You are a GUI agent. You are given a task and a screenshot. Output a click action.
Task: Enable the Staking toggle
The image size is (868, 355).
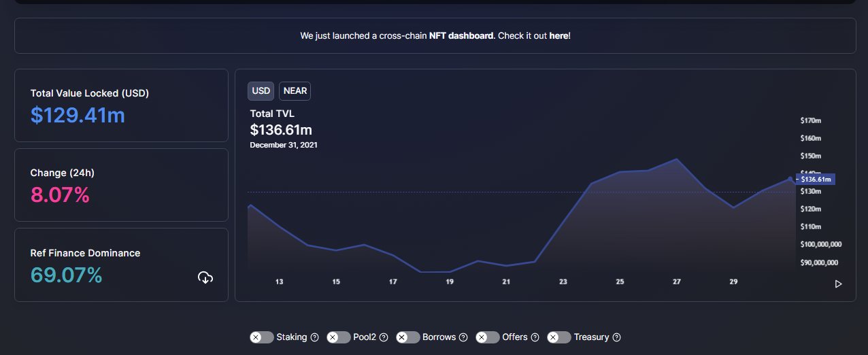click(261, 337)
